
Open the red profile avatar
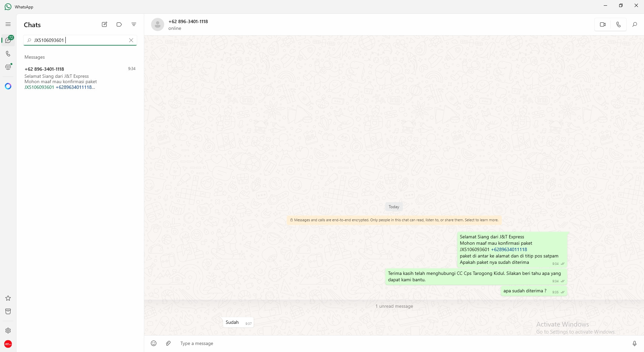[x=8, y=344]
